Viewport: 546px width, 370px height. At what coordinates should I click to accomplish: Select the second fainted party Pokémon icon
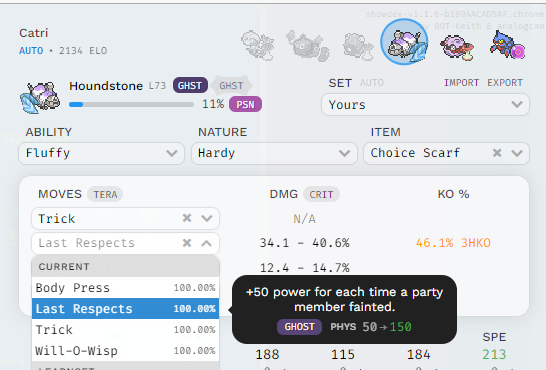[x=307, y=46]
